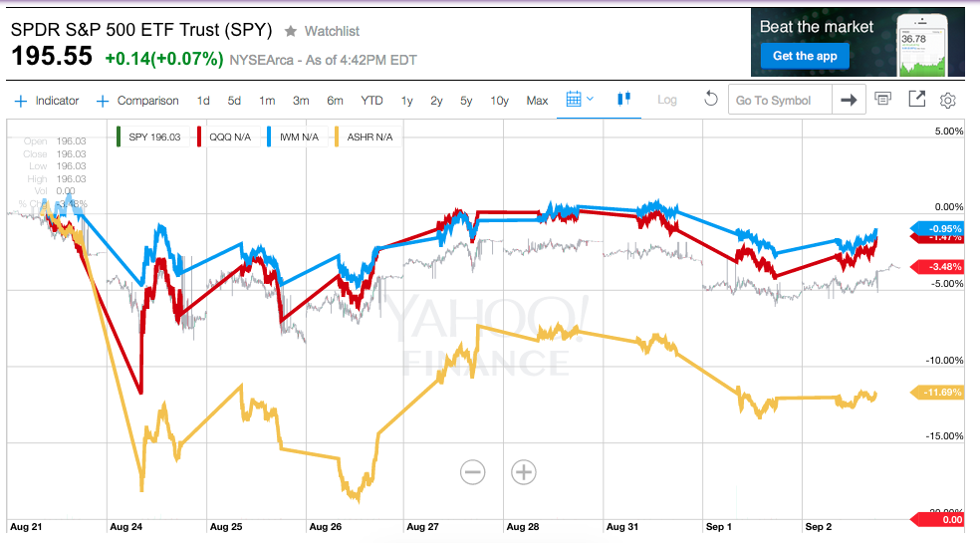Click the Aug 26 date label
Screen dimensions: 980x543
[325, 527]
